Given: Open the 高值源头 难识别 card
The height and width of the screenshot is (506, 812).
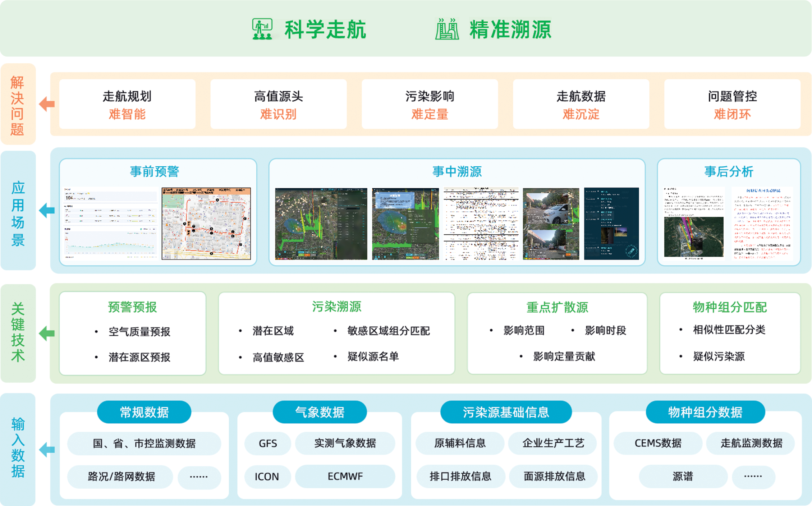Looking at the screenshot, I should (279, 104).
